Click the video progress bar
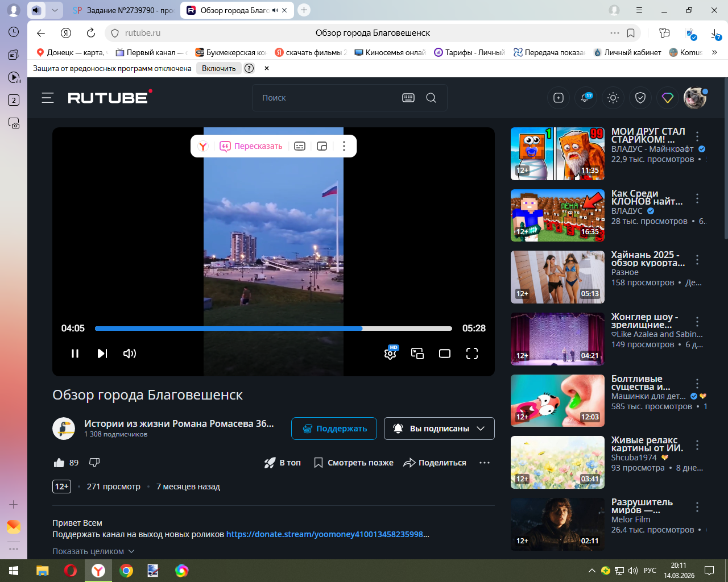728x582 pixels. (x=273, y=329)
